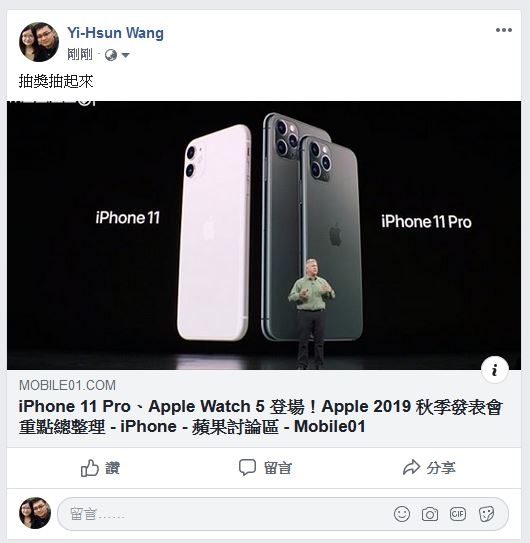Open the three-dot post options menu
This screenshot has height=543, width=530.
(x=503, y=30)
